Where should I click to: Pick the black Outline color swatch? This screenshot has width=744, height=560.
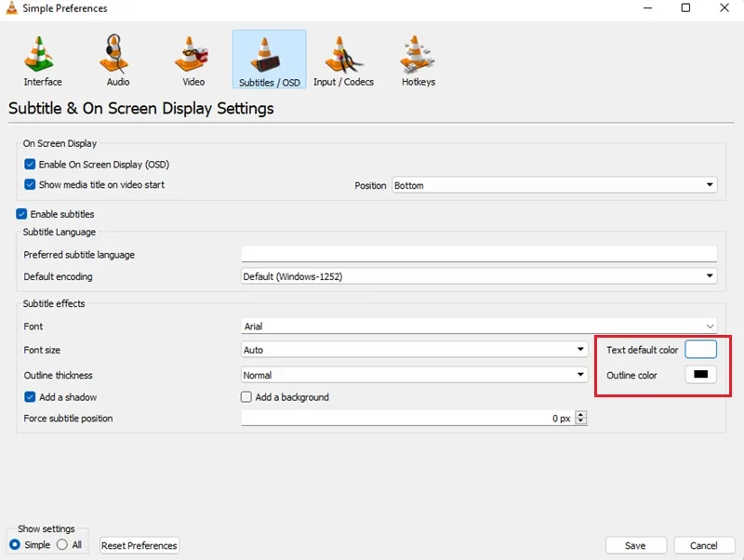pyautogui.click(x=700, y=375)
